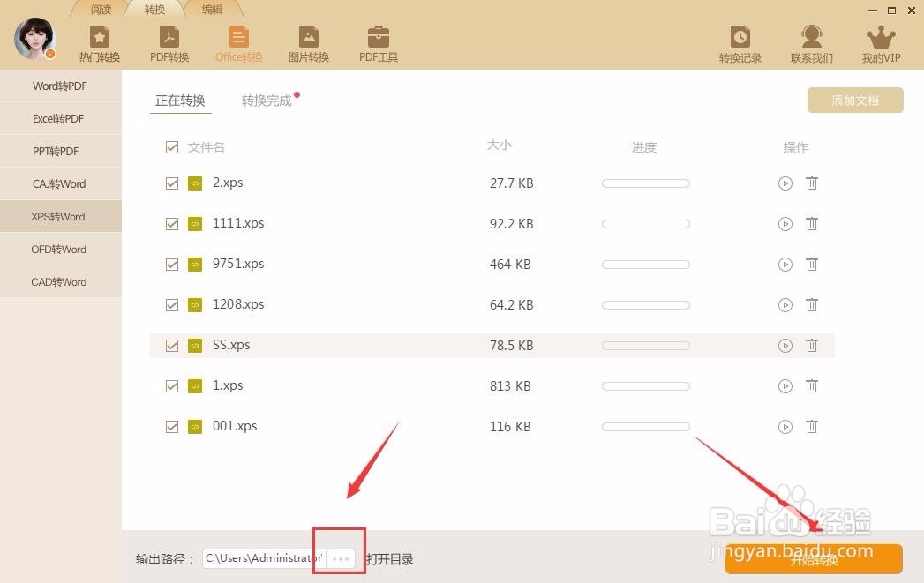
Task: Click the PDF工具 toolbox icon
Action: click(x=378, y=41)
